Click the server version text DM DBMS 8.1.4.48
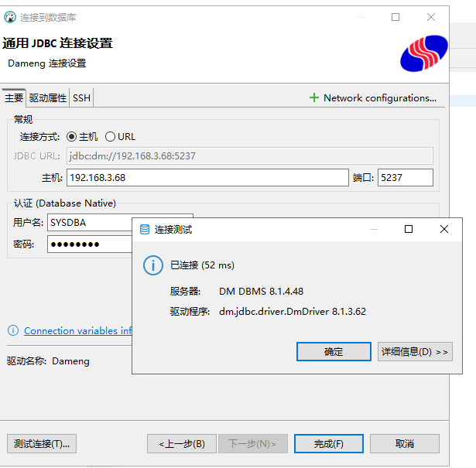The image size is (476, 468). coord(261,291)
